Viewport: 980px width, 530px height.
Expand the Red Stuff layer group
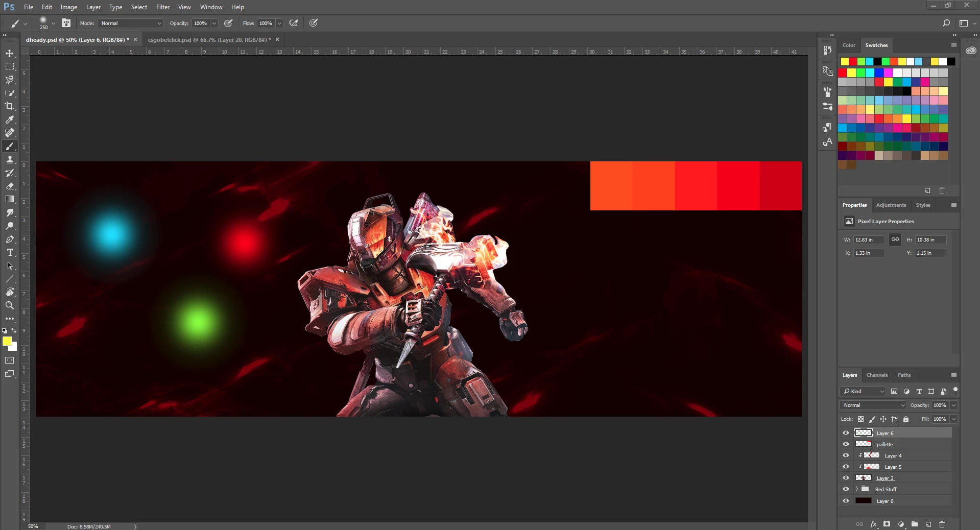(857, 489)
